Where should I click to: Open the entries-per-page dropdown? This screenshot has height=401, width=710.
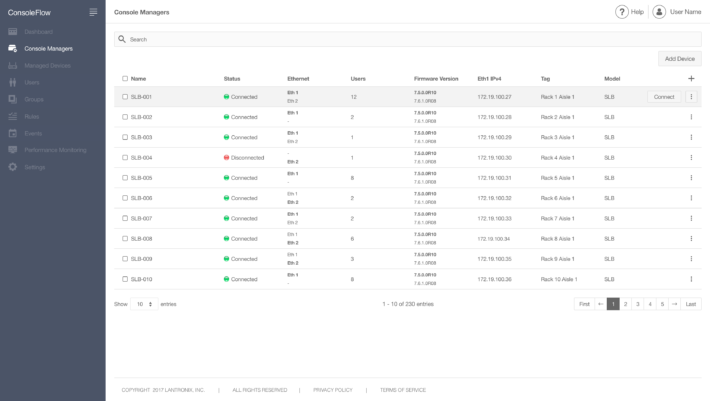tap(145, 303)
